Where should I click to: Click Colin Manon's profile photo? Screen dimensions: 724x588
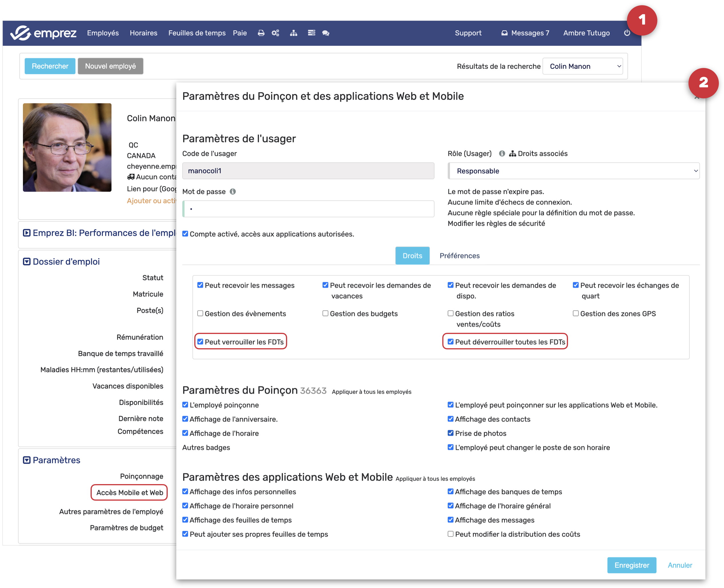click(x=67, y=148)
